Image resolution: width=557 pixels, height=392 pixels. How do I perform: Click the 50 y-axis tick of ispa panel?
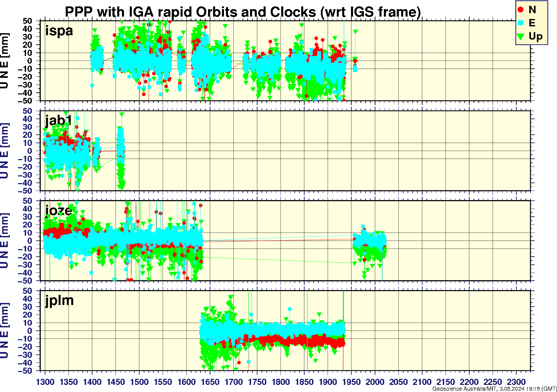pos(28,21)
